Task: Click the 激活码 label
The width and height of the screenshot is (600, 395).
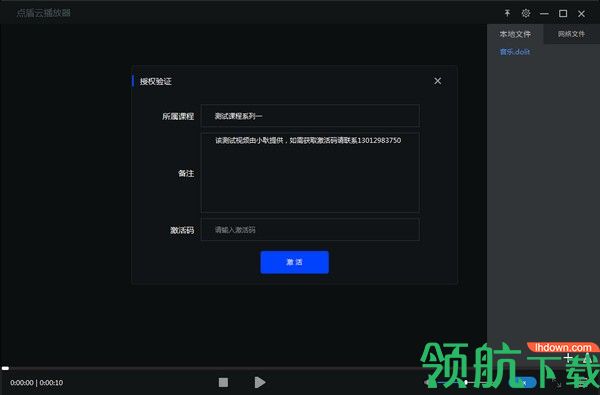Action: [182, 230]
